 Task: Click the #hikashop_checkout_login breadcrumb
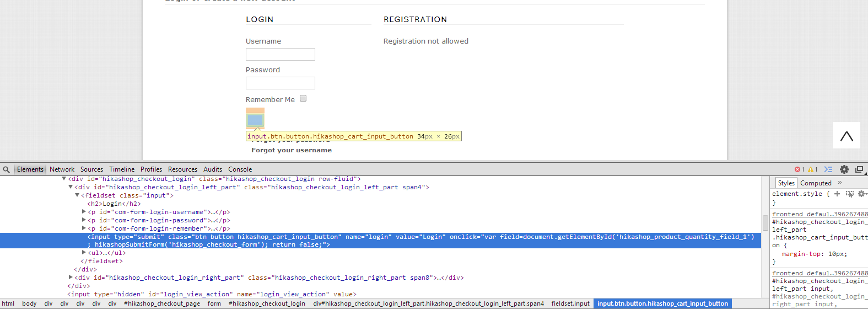pos(267,303)
